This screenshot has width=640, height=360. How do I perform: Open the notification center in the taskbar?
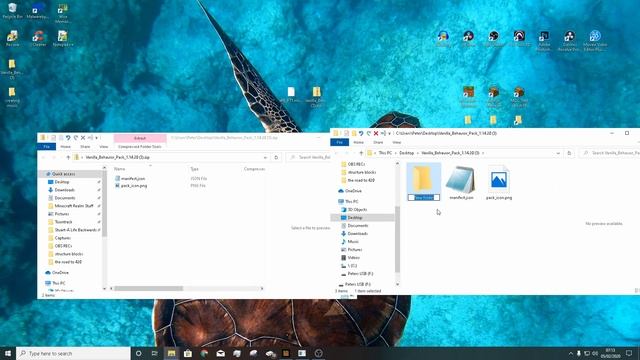tap(629, 353)
